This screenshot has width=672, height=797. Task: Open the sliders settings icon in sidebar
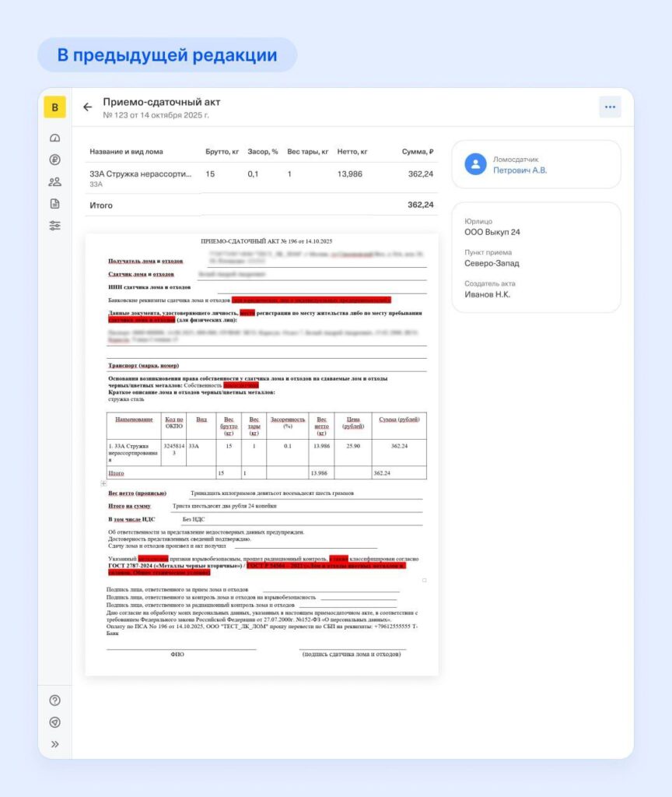tap(54, 226)
